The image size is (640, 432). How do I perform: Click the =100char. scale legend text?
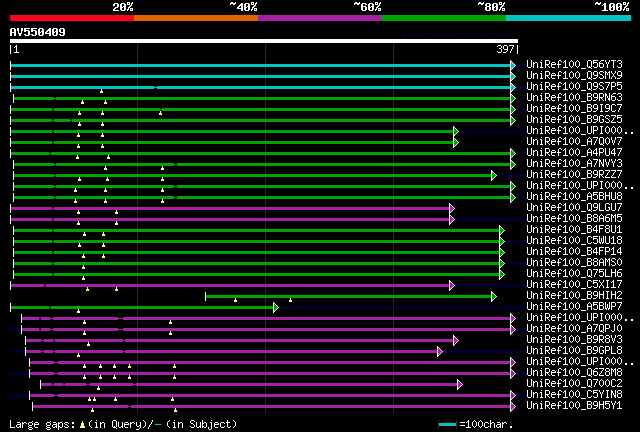(x=486, y=424)
